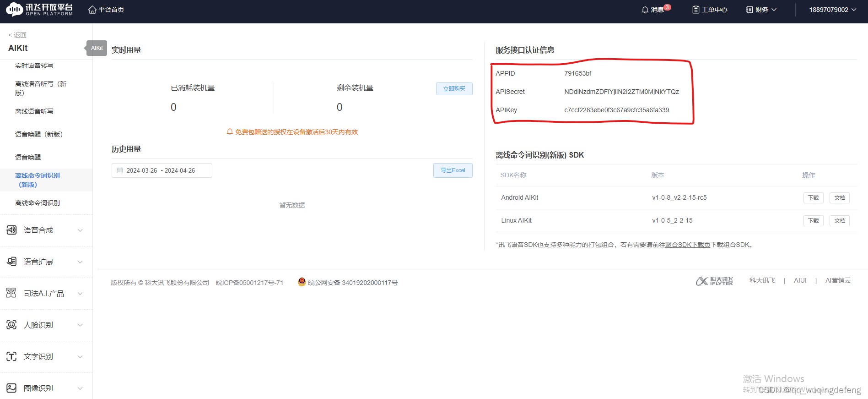
Task: Click the red message count badge 3
Action: (668, 7)
